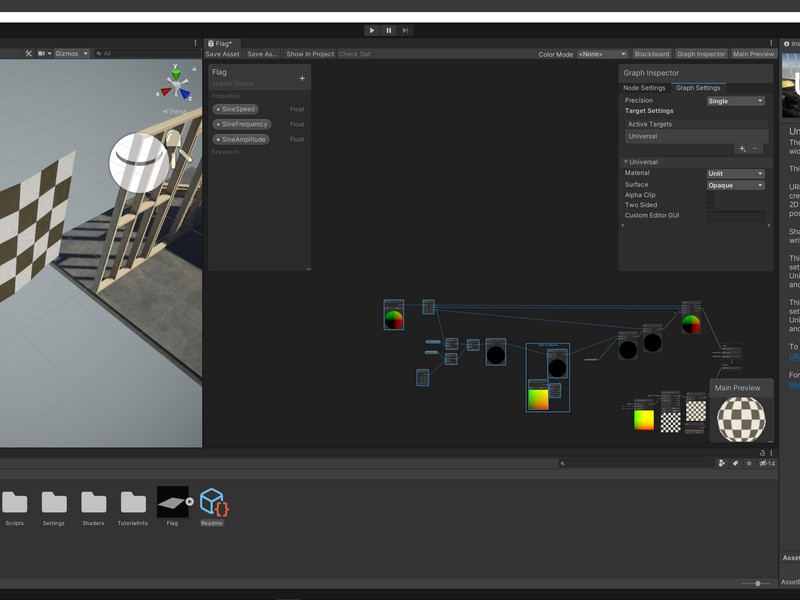Enable the Alpha Clip checkbox
This screenshot has height=600, width=800.
coord(710,195)
